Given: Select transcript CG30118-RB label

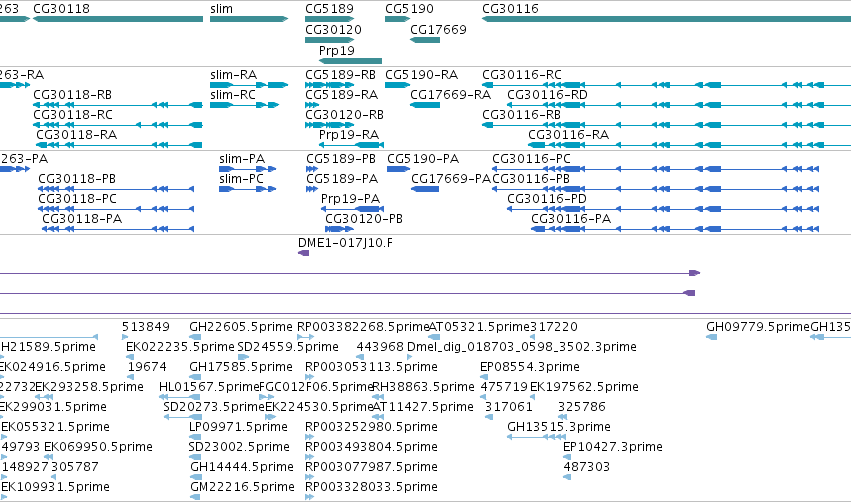Looking at the screenshot, I should pos(73,94).
